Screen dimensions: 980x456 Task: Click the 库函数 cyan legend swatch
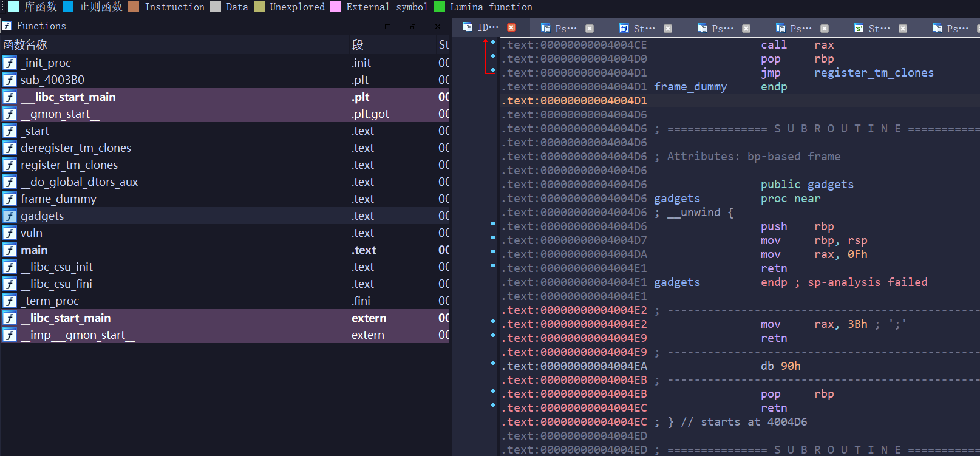(x=13, y=7)
